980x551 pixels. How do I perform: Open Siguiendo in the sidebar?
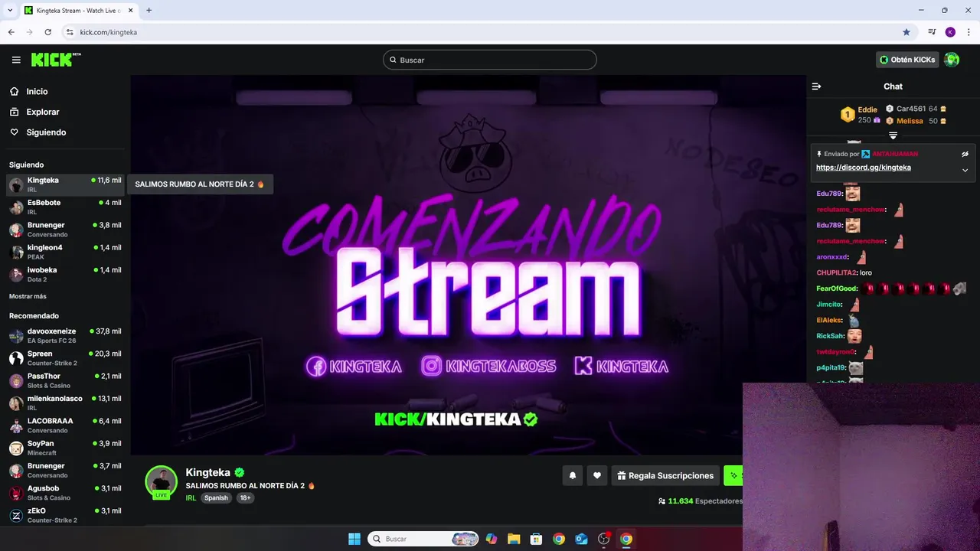pos(46,132)
